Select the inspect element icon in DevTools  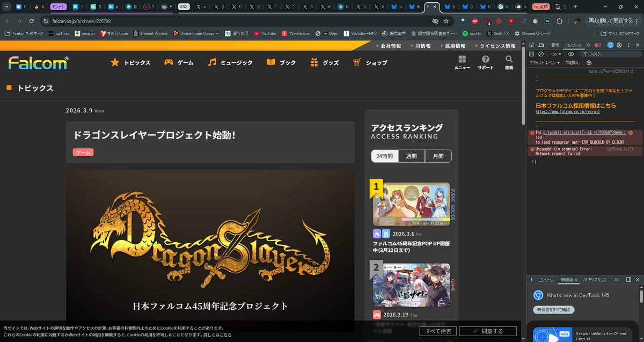tap(531, 45)
